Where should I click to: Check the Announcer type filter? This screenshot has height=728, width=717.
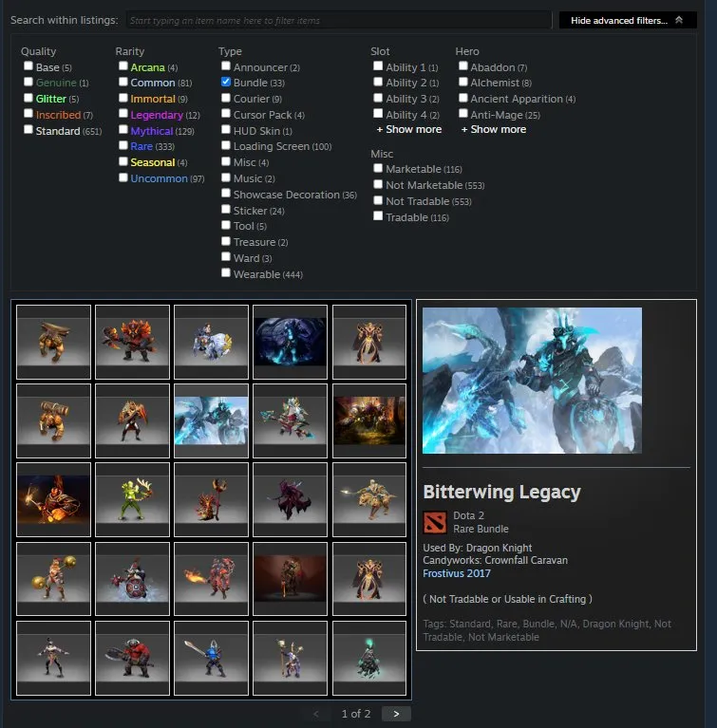tap(226, 65)
